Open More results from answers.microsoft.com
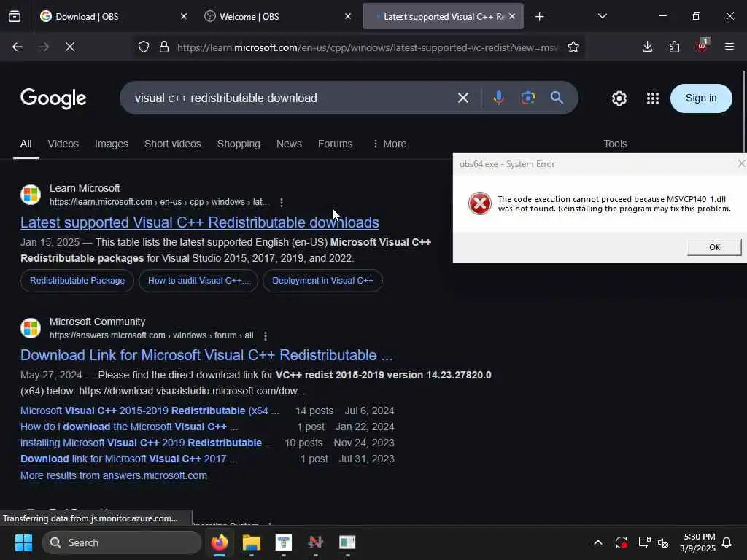Viewport: 747px width, 560px height. tap(113, 475)
